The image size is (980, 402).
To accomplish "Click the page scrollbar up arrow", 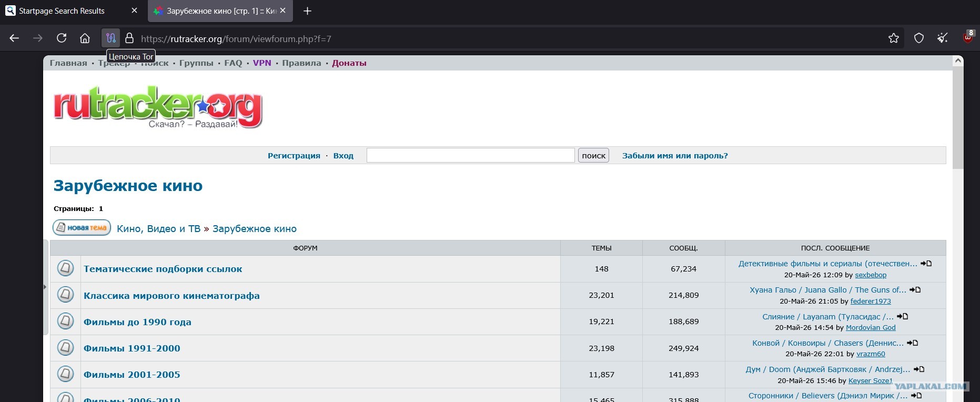I will (x=958, y=61).
